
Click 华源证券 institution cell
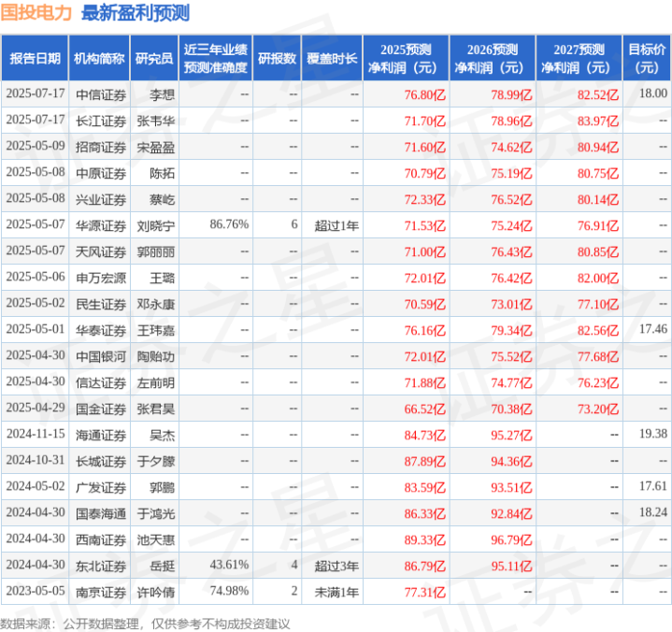click(101, 225)
